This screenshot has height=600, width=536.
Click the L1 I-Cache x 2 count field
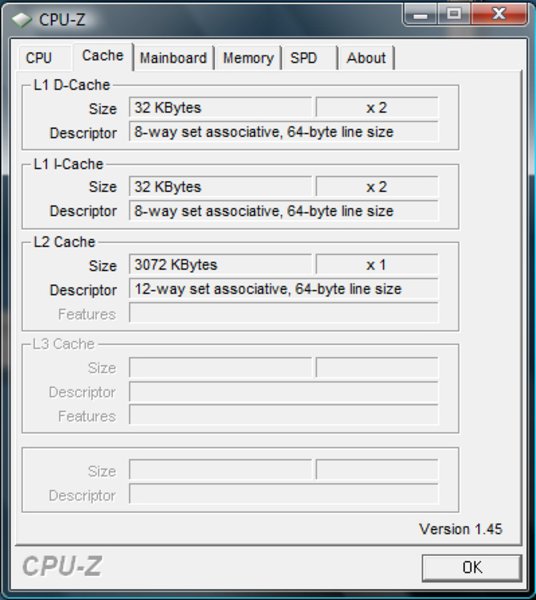pos(377,187)
